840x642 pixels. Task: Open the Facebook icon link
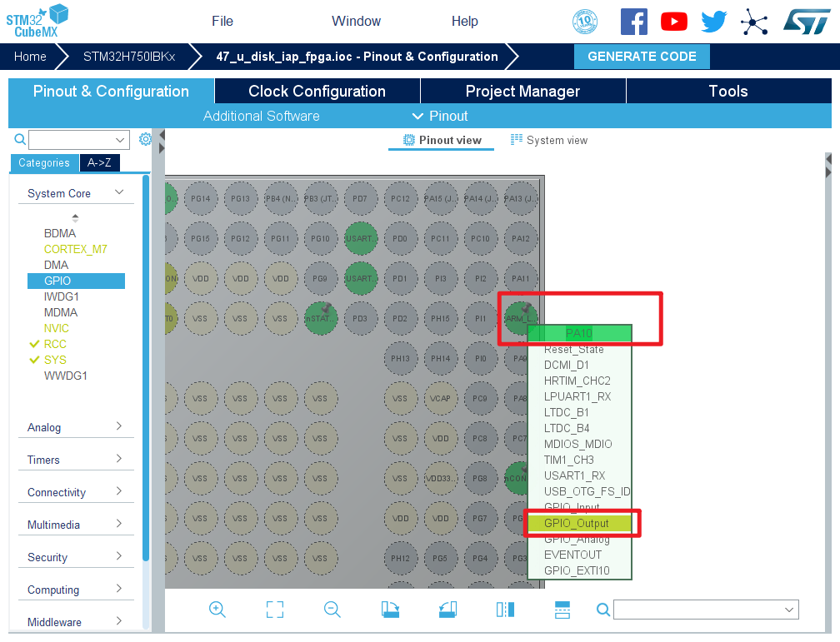634,22
